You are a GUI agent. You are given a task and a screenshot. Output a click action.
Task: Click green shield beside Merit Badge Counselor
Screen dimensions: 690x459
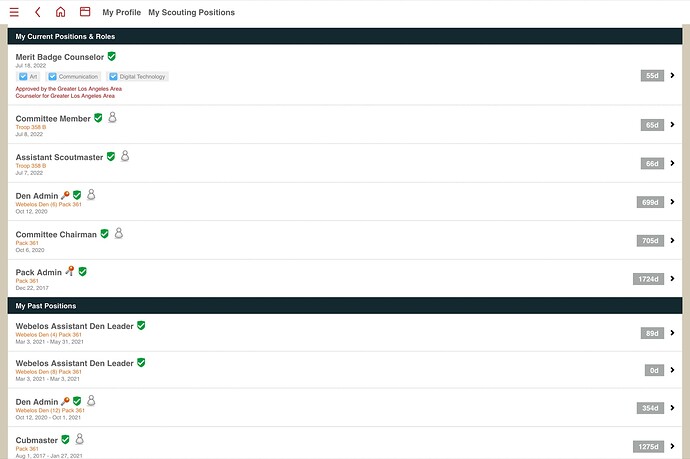point(112,56)
